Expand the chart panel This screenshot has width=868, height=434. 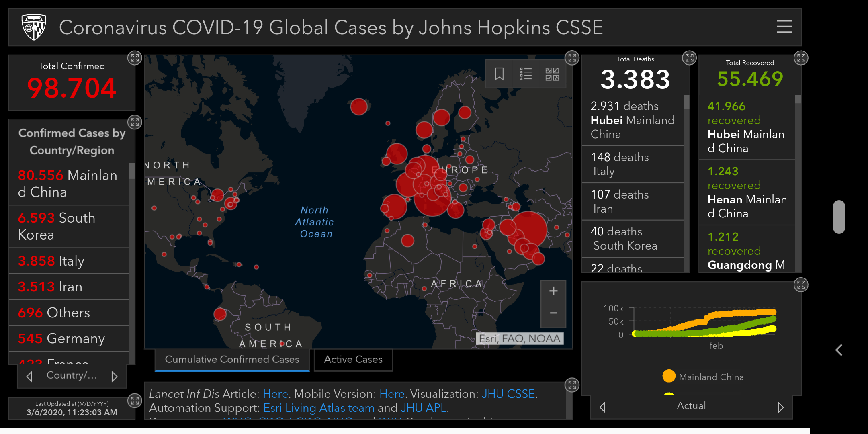[x=801, y=285]
